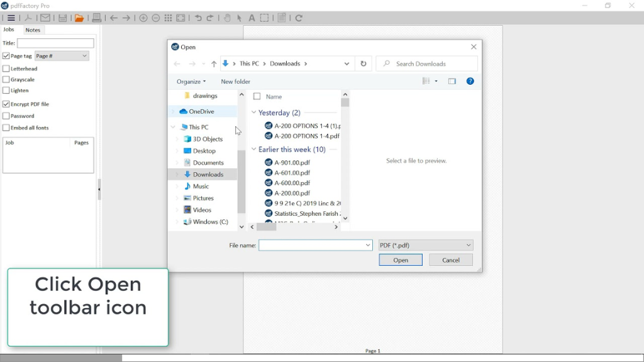Image resolution: width=644 pixels, height=362 pixels.
Task: Click the refresh toolbar icon in pdfFactory
Action: [299, 18]
